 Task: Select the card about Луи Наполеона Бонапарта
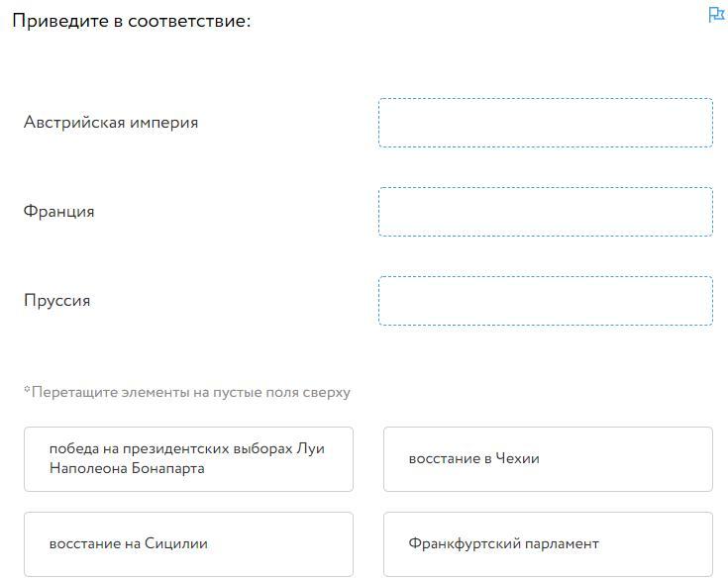[x=188, y=459]
